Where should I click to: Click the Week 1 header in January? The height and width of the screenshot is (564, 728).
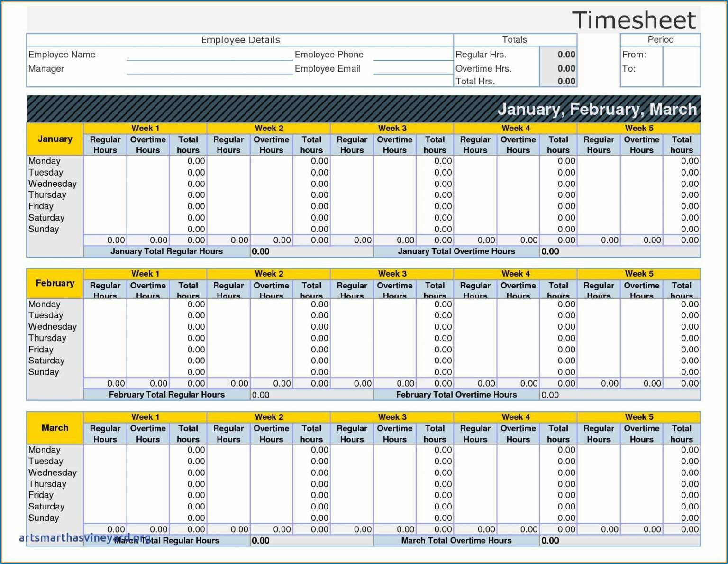click(x=145, y=128)
